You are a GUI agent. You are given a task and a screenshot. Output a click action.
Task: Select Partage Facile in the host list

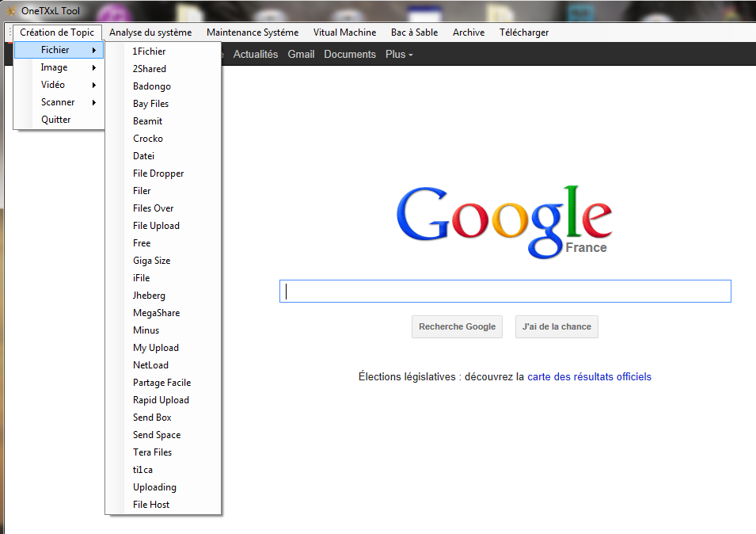click(163, 383)
